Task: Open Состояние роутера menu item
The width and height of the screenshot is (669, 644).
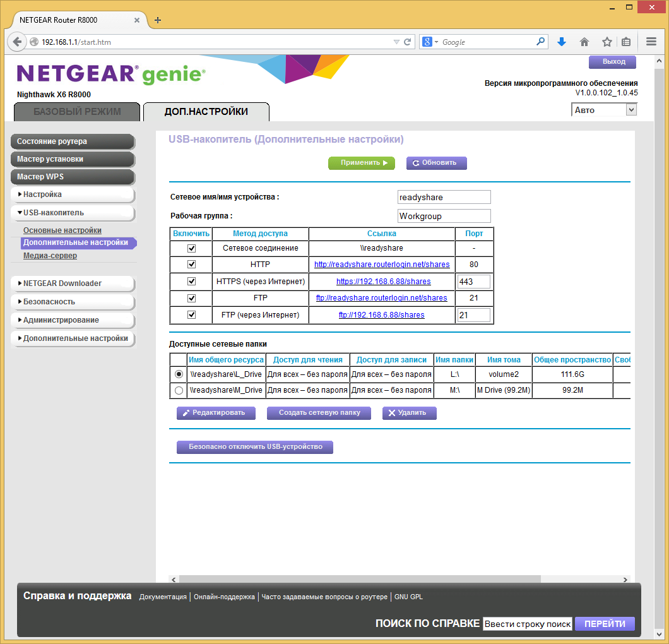Action: pos(73,141)
